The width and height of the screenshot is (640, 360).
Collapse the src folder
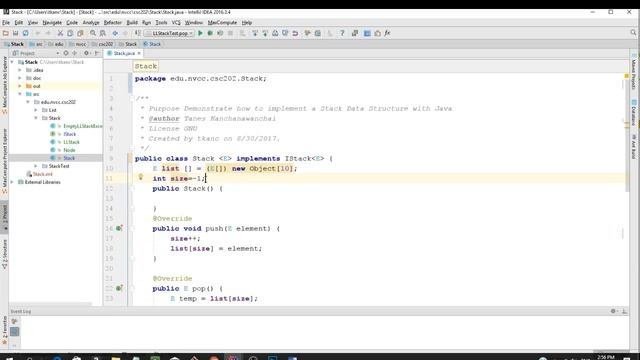[20, 94]
